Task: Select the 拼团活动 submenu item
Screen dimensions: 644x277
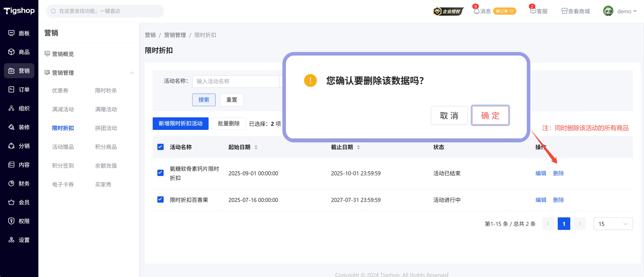Action: coord(106,128)
